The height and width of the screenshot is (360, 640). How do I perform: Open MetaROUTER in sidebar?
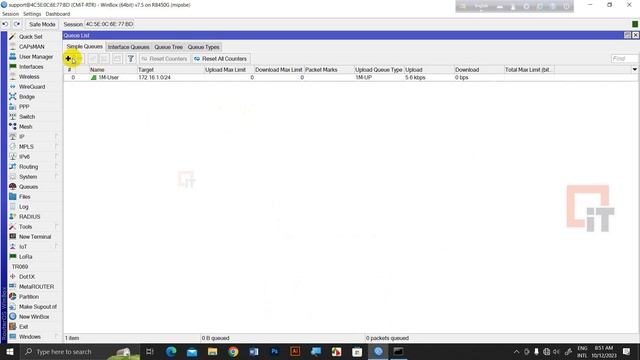click(36, 287)
